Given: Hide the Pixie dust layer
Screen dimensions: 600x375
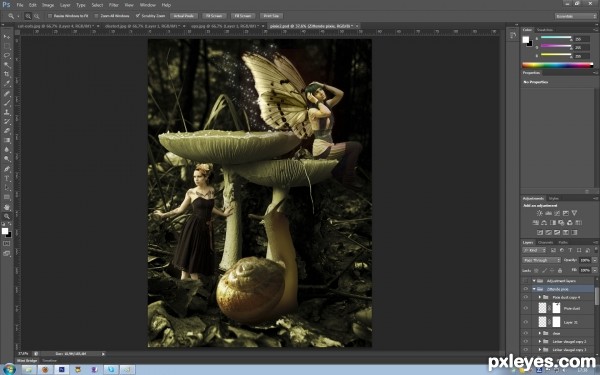Looking at the screenshot, I should click(526, 308).
